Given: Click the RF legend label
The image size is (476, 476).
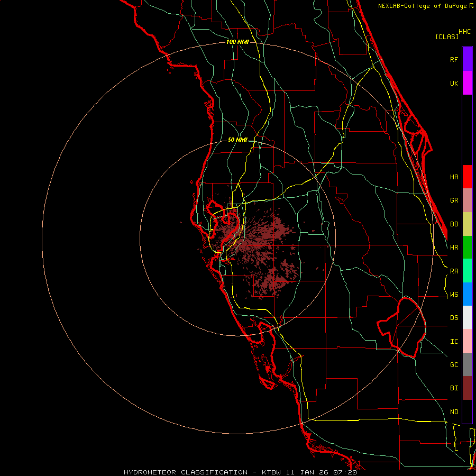Looking at the screenshot, I should pos(454,59).
